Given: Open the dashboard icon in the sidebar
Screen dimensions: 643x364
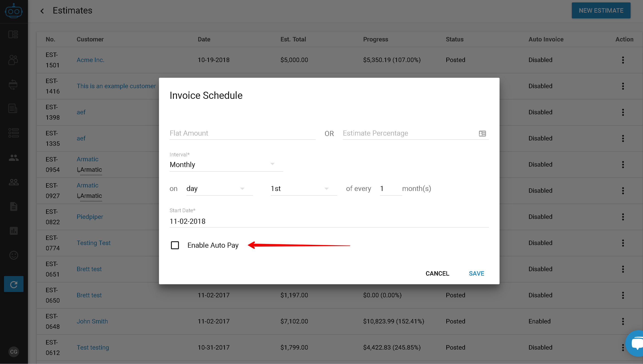Looking at the screenshot, I should tap(13, 34).
